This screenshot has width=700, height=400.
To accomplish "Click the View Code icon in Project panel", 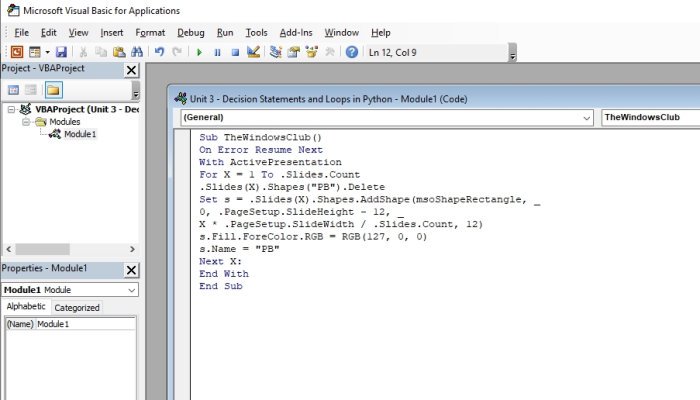I will [13, 90].
